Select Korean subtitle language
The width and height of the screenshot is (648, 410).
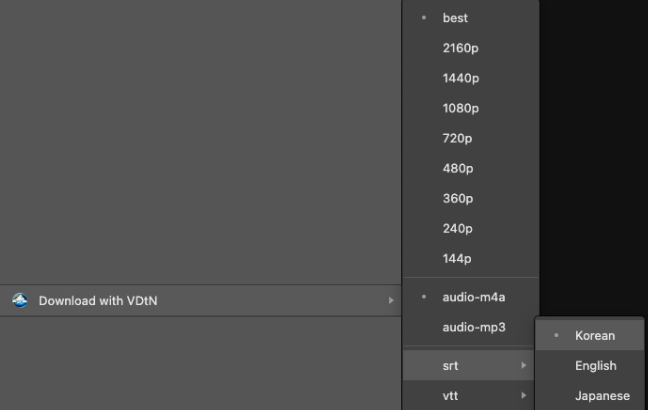click(595, 336)
